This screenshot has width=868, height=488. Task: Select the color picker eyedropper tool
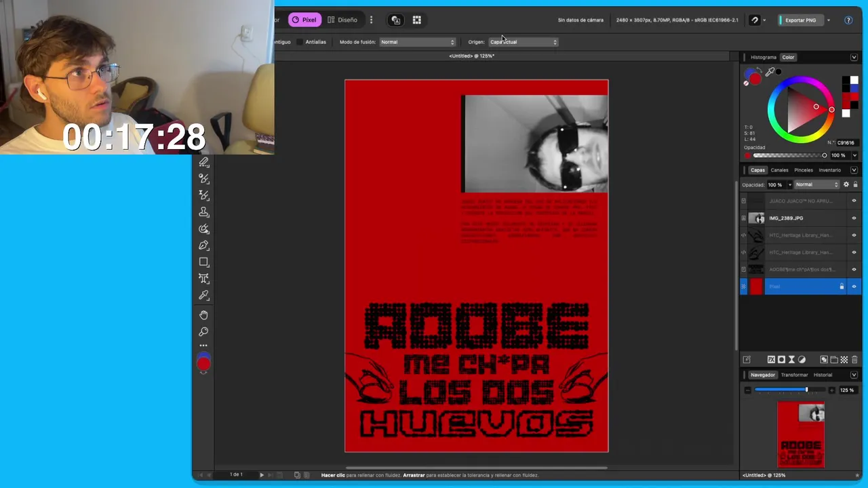pyautogui.click(x=203, y=296)
